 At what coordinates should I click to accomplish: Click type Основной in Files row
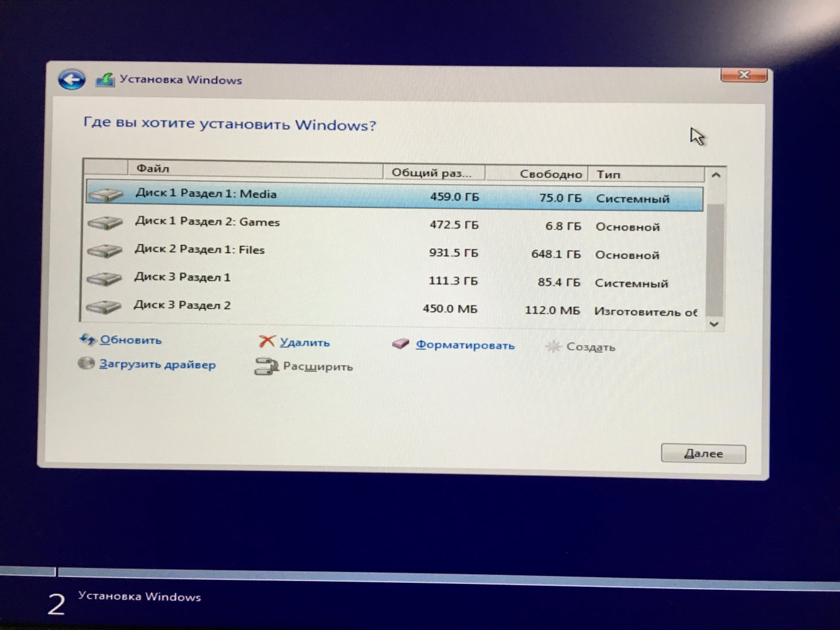point(627,255)
